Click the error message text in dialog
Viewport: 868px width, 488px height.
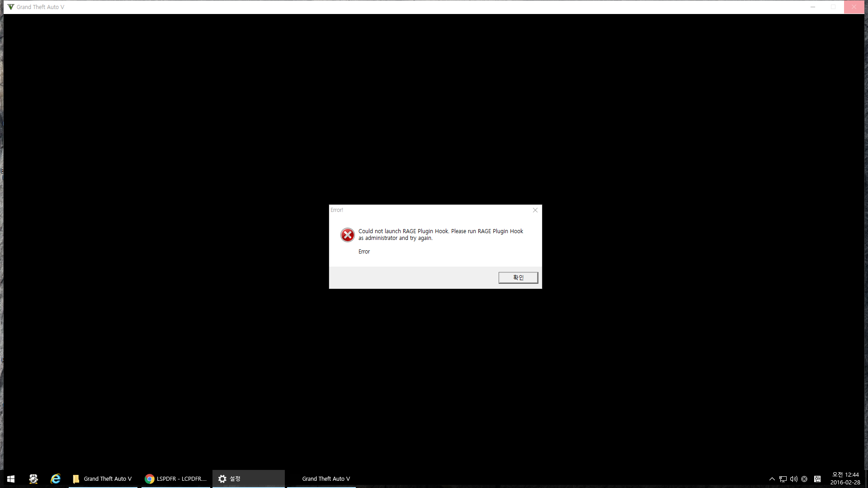(x=440, y=235)
